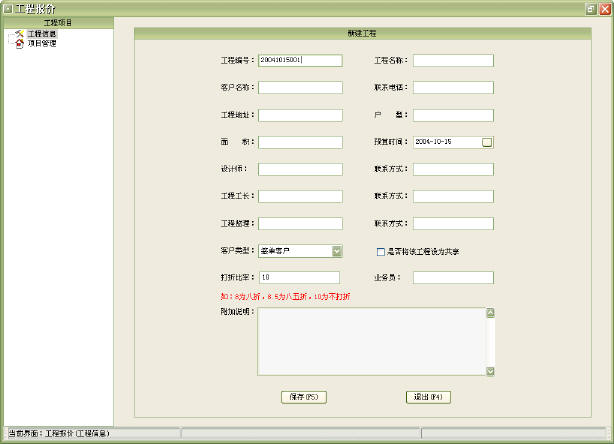Click the 工程信息 hammer icon in tree
Viewport: 614px width, 444px height.
[19, 34]
